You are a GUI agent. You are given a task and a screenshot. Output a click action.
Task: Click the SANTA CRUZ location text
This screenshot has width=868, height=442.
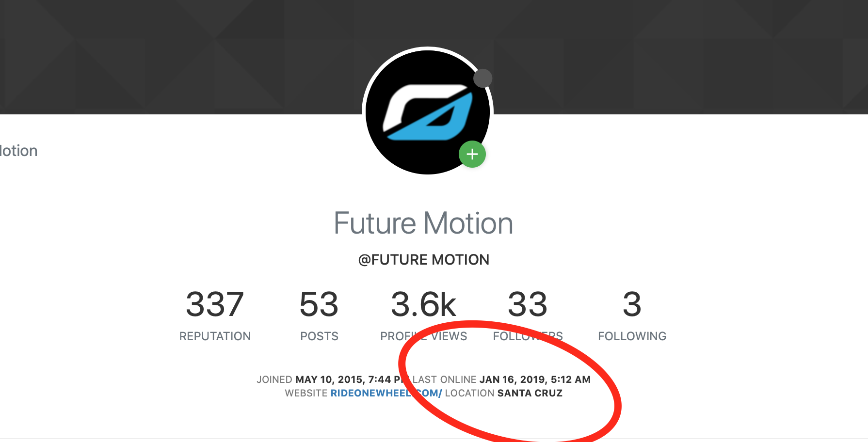[x=530, y=393]
